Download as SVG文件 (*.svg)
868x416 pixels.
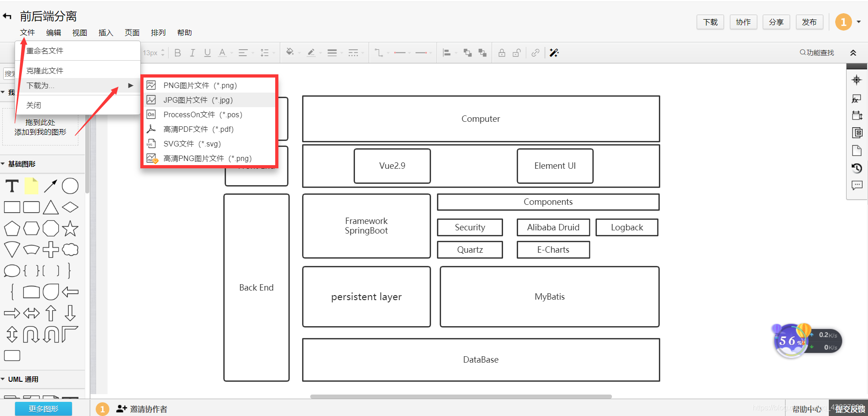tap(209, 144)
